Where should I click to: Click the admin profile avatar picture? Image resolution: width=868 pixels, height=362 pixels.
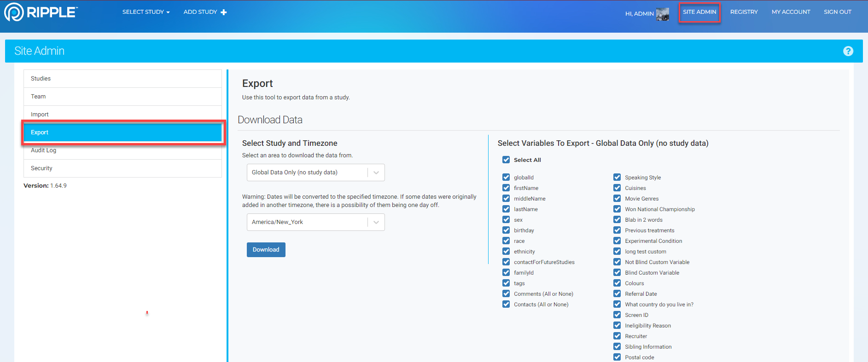[x=662, y=14]
